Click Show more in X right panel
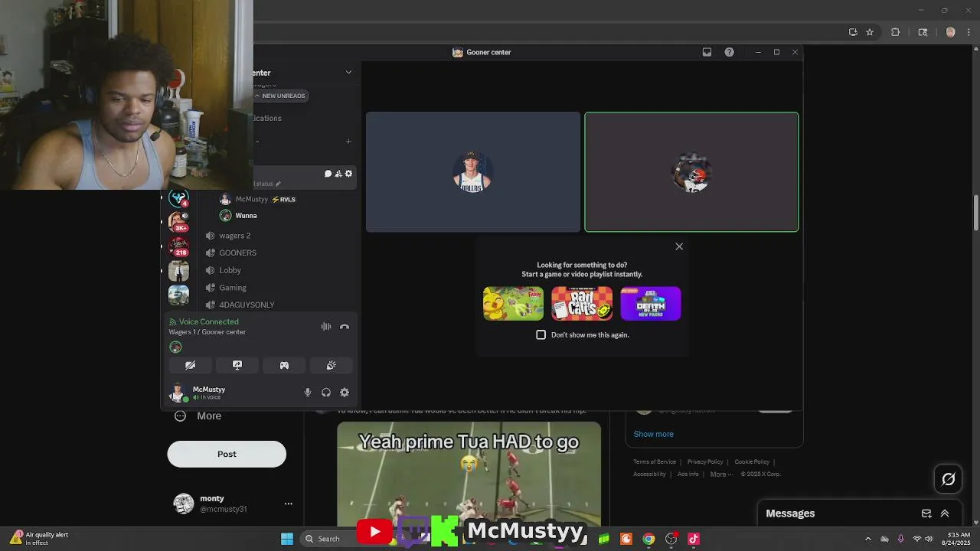The image size is (980, 551). coord(654,434)
